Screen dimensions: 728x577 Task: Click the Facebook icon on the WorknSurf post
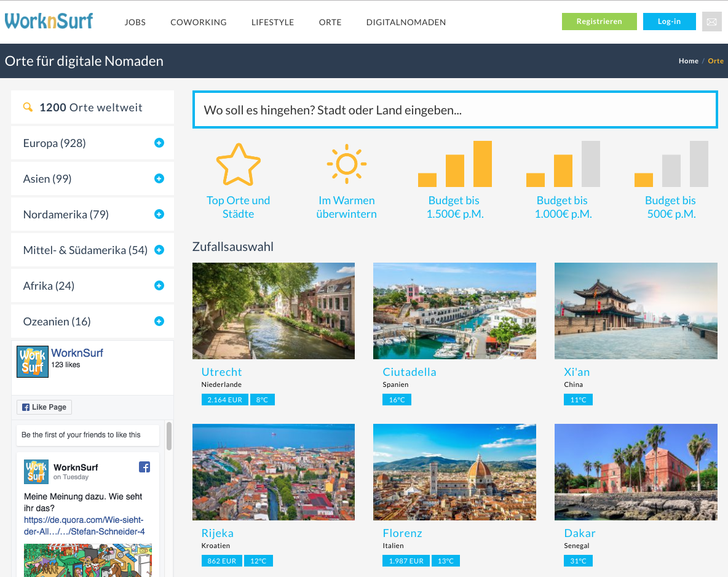point(144,467)
